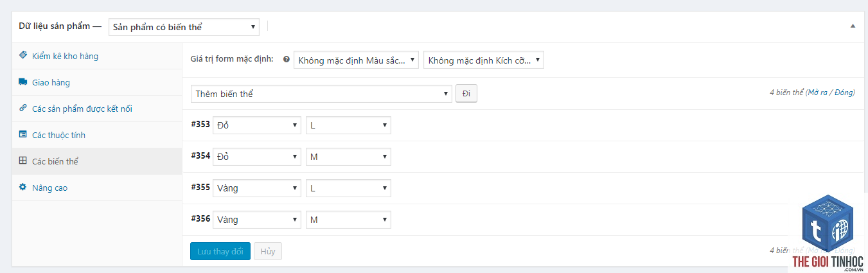Open color dropdown for variation #353
The height and width of the screenshot is (273, 868).
pyautogui.click(x=257, y=125)
